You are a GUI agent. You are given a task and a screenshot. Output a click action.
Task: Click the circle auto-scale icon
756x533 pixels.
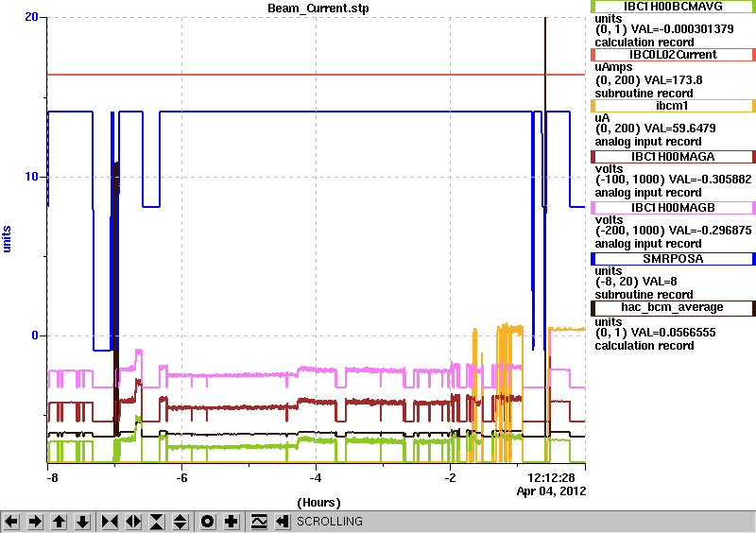pos(208,522)
